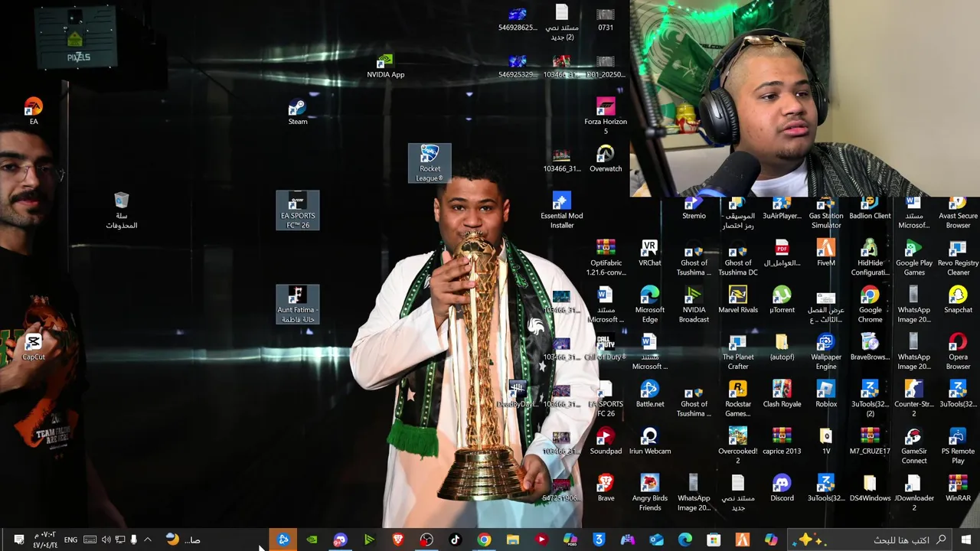Open the DS4Windows folder icon
The width and height of the screenshot is (980, 551).
coord(870,488)
